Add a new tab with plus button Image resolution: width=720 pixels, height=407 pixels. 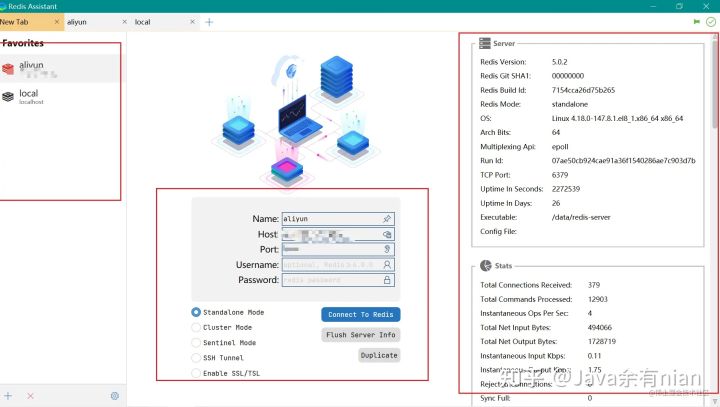[209, 22]
